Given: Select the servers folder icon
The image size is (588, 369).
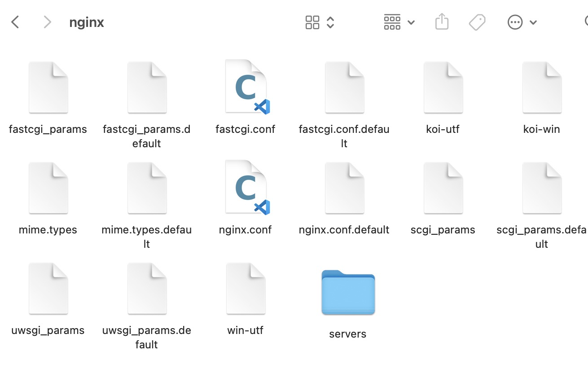Looking at the screenshot, I should [348, 292].
